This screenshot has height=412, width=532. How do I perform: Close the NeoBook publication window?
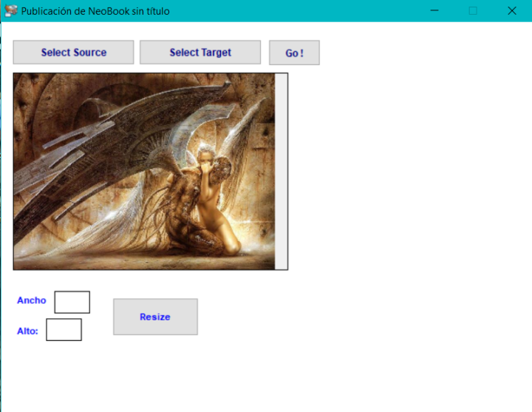click(x=511, y=11)
